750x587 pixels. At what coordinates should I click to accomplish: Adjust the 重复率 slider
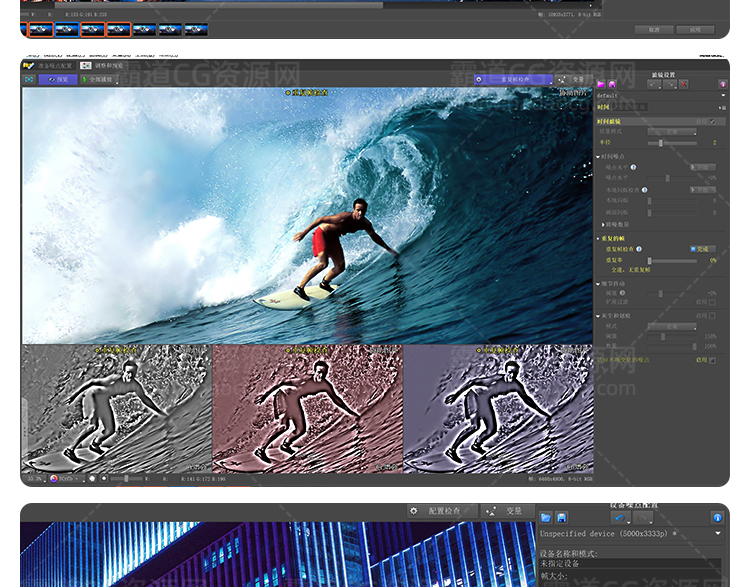coord(672,261)
